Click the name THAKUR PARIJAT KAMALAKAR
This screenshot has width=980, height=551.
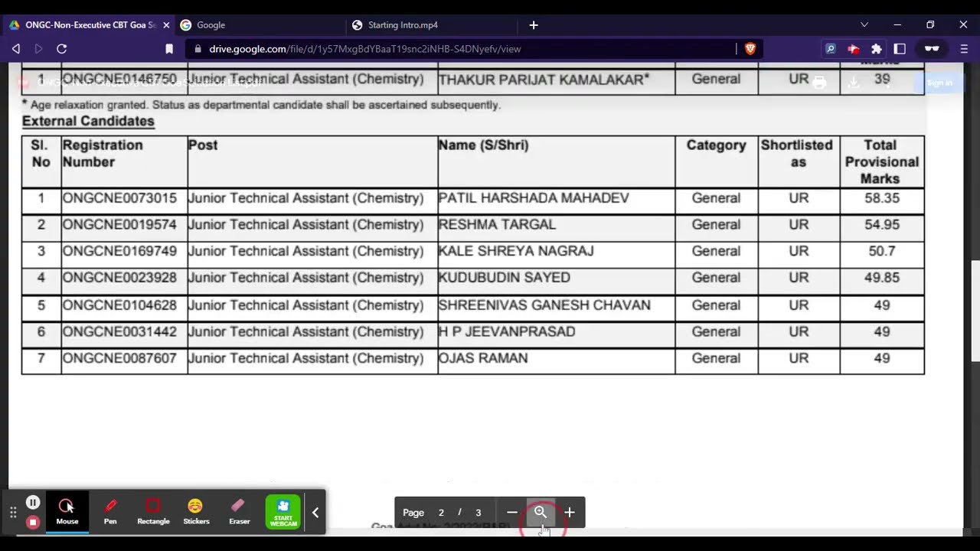point(544,80)
